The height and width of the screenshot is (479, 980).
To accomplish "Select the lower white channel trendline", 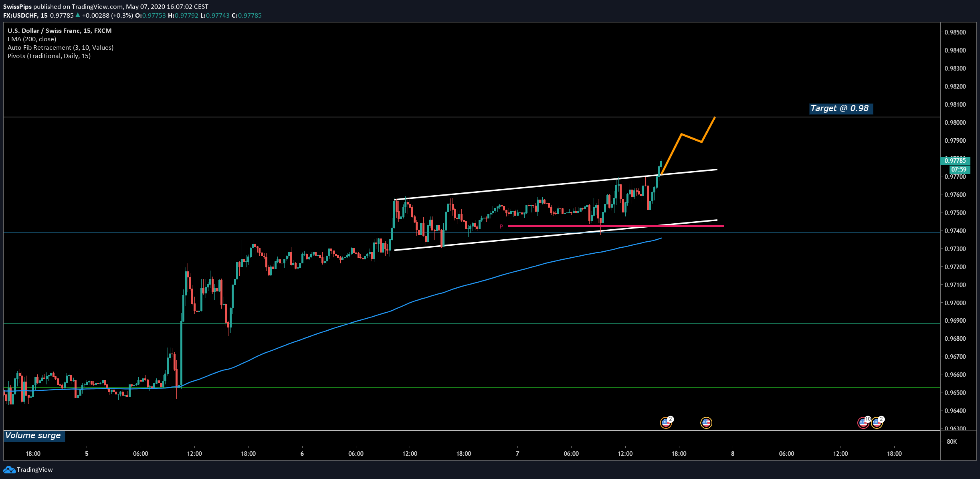I will [x=556, y=235].
